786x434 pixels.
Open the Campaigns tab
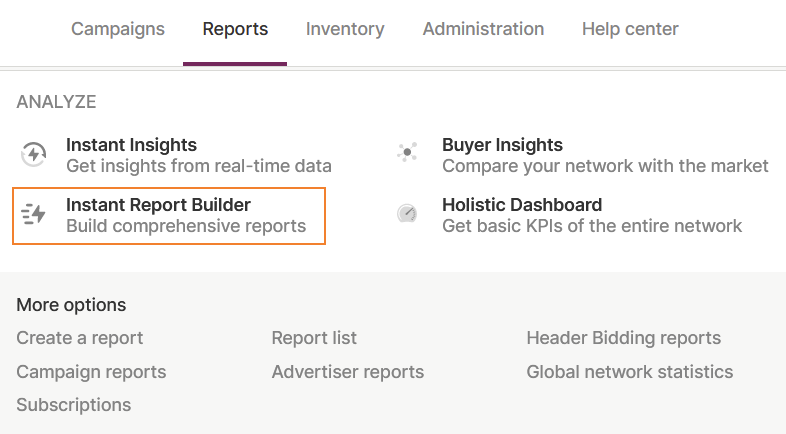(118, 29)
